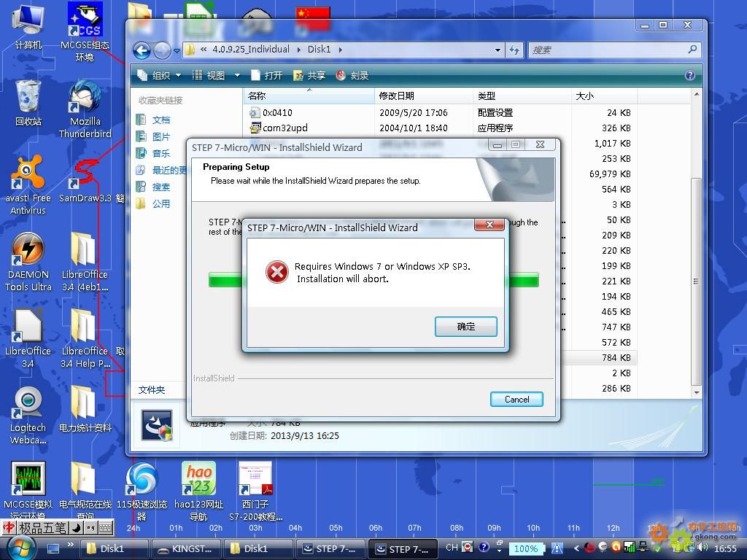The height and width of the screenshot is (560, 747).
Task: Open the 组织 menu
Action: (160, 75)
